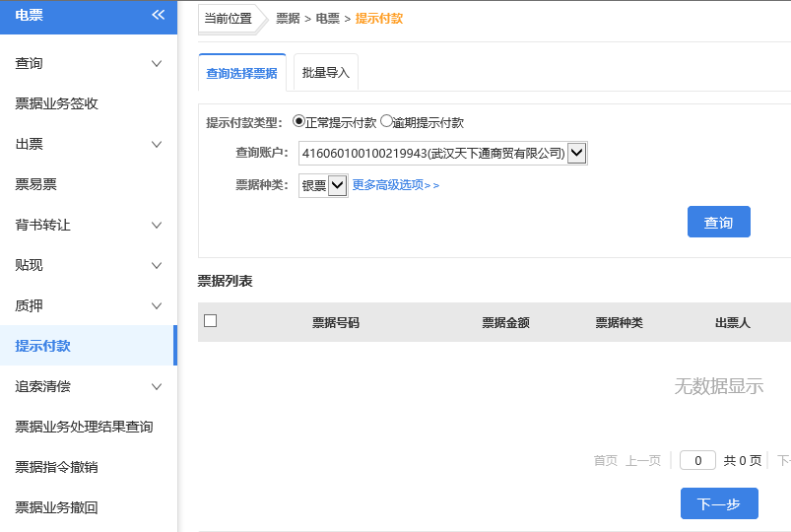Click the 查询 search button

(718, 223)
